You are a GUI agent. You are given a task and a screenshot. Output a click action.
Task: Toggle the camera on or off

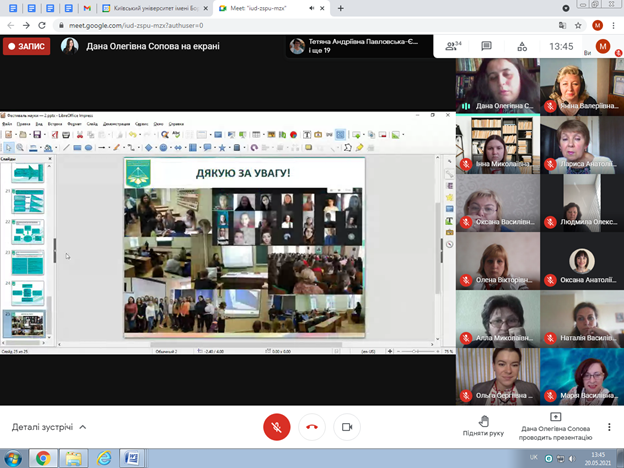347,427
